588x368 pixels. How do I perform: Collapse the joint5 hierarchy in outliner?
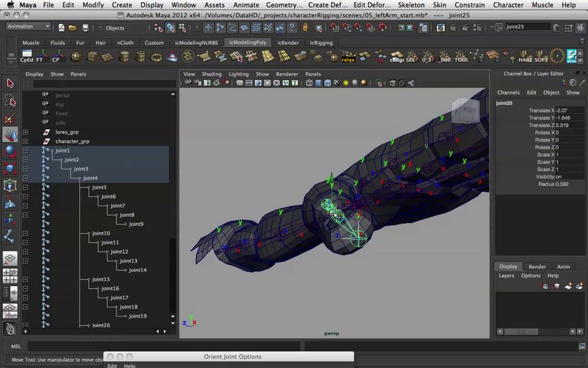(25, 187)
